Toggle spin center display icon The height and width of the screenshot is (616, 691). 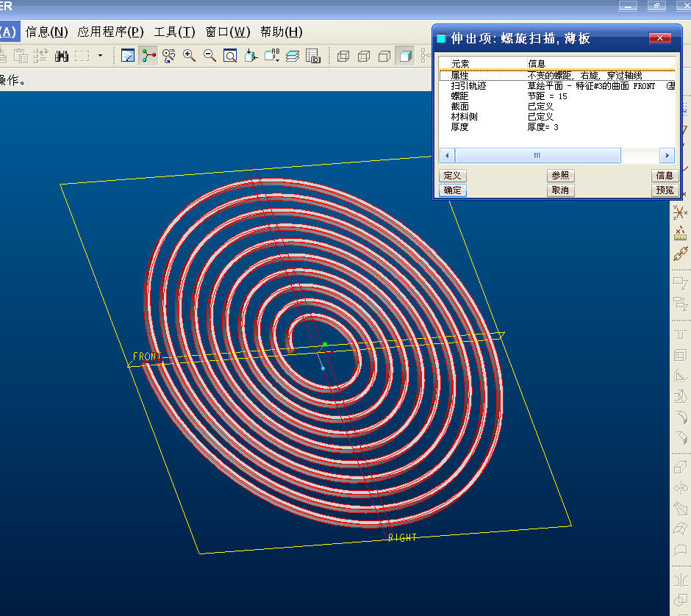[149, 56]
